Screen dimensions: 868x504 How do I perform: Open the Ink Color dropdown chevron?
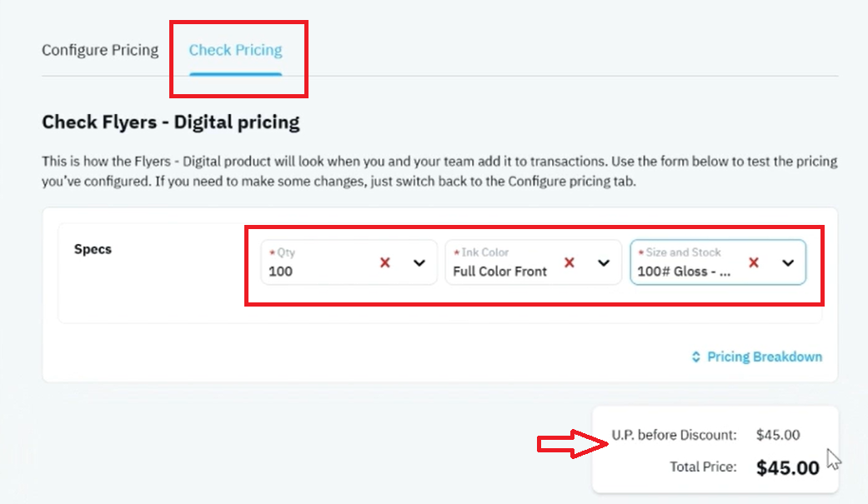pyautogui.click(x=604, y=262)
